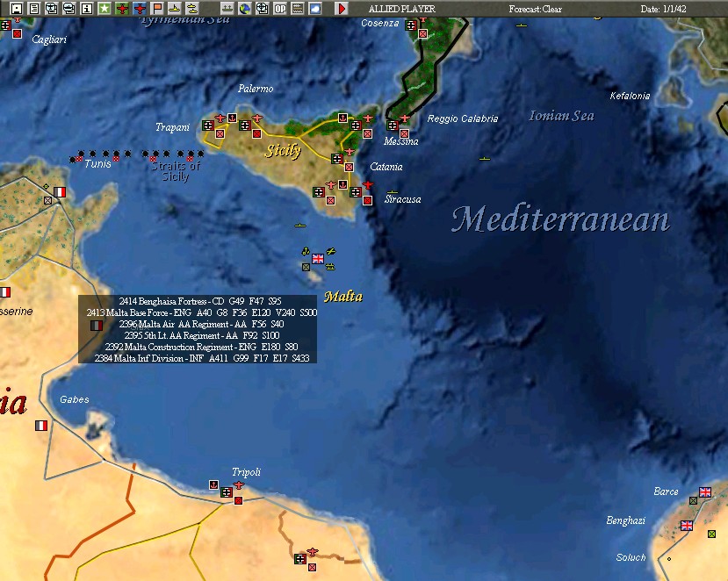Select the Axis cross unit at Catania
Viewport: 728px width, 581px height.
[x=337, y=159]
